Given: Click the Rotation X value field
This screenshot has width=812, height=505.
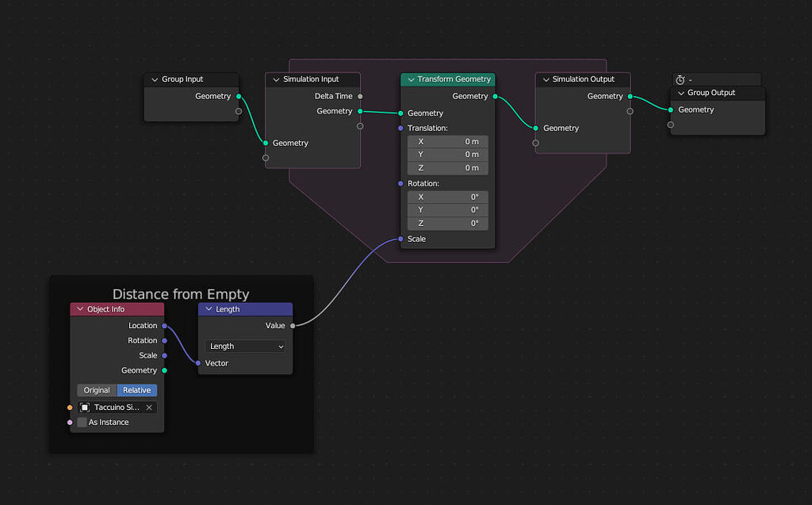Looking at the screenshot, I should pos(448,197).
